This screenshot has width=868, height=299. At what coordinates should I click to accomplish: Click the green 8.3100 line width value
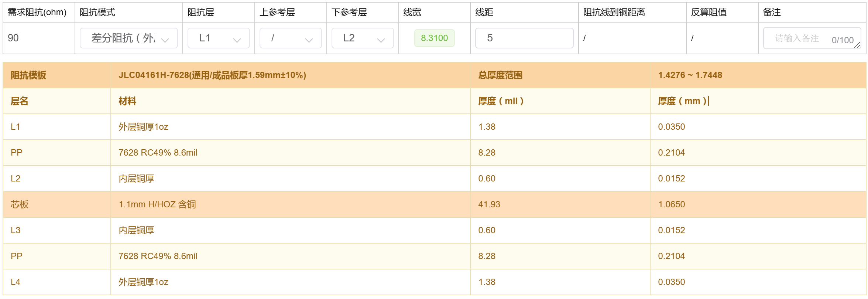click(434, 38)
